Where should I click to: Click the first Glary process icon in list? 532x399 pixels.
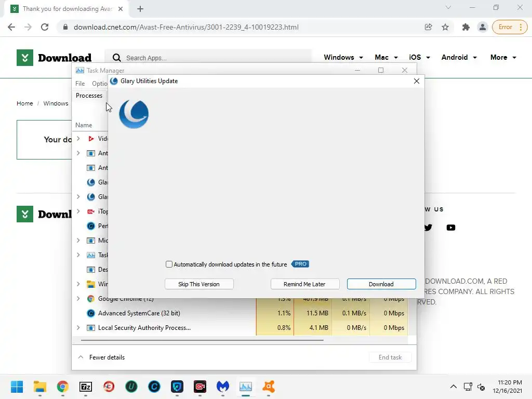(91, 182)
